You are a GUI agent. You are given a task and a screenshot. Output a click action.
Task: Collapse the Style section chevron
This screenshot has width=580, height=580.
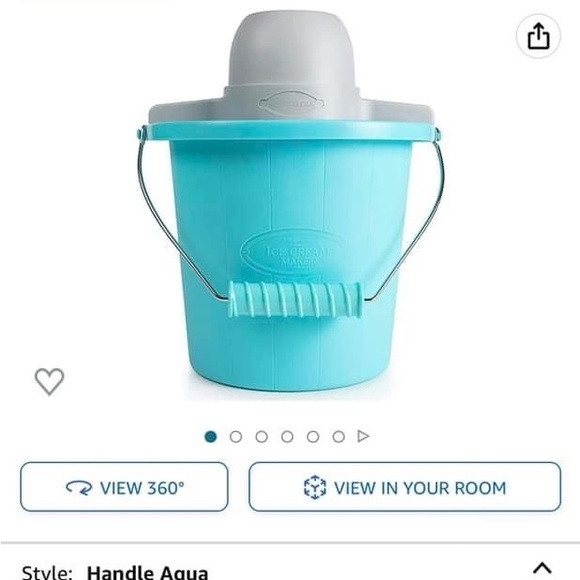pos(542,568)
